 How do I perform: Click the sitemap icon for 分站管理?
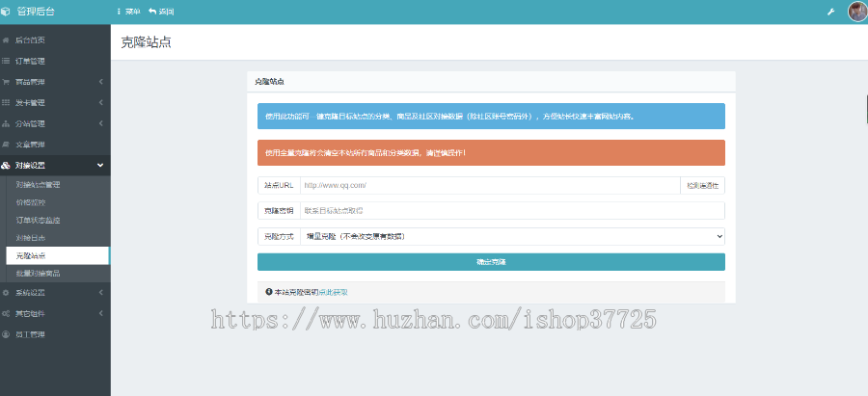pos(6,123)
